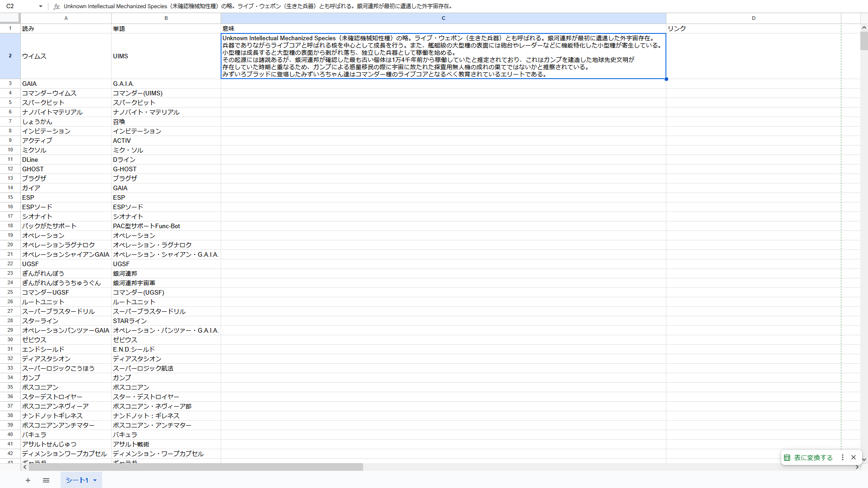Image resolution: width=868 pixels, height=488 pixels.
Task: Click the horizontal scroll right arrow
Action: pos(857,467)
